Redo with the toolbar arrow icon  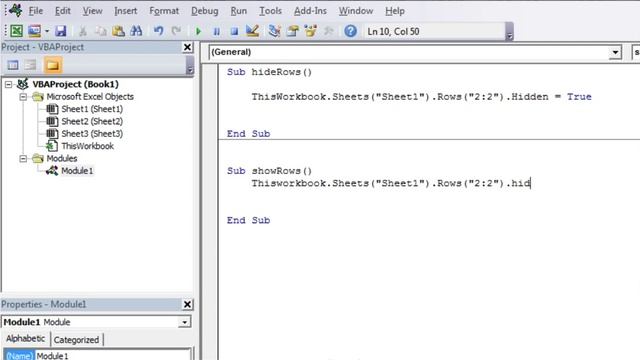176,31
